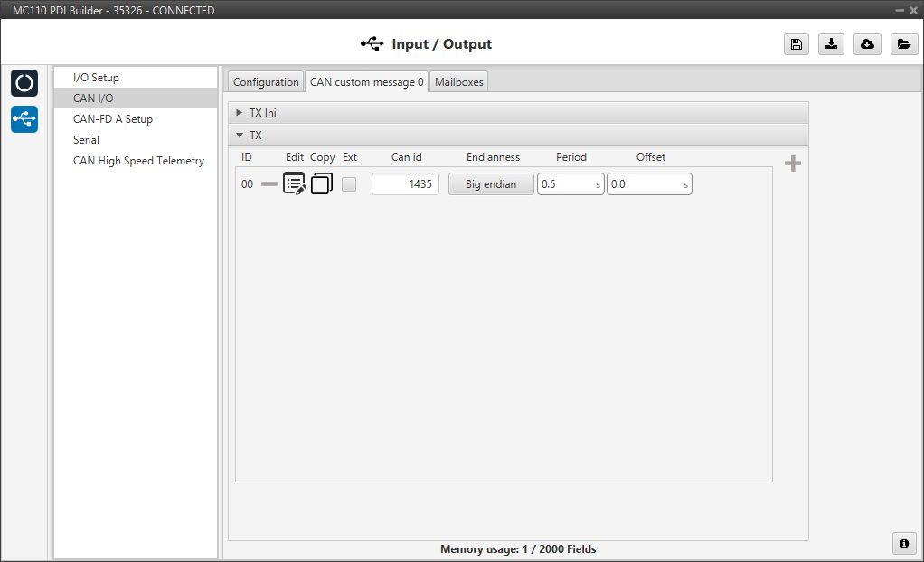Open the circular sidebar icon panel

point(24,83)
